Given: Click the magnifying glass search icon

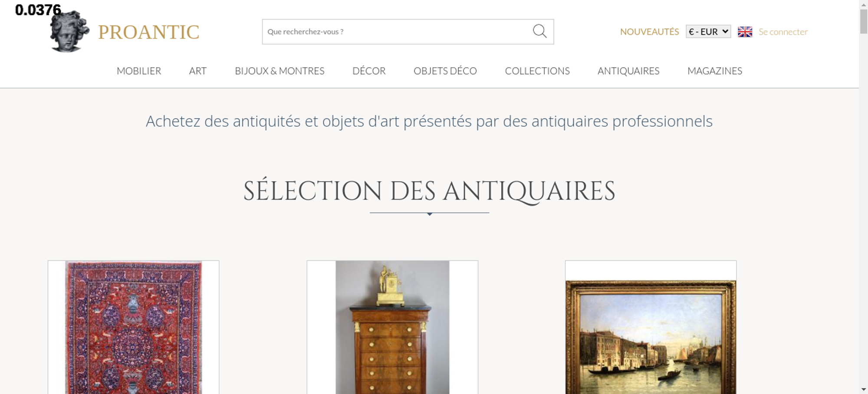Looking at the screenshot, I should pyautogui.click(x=539, y=31).
